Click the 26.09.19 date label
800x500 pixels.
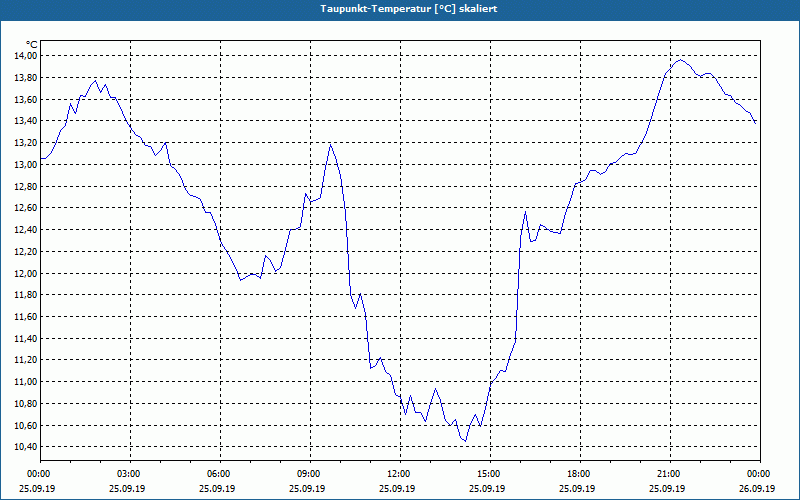[x=758, y=488]
